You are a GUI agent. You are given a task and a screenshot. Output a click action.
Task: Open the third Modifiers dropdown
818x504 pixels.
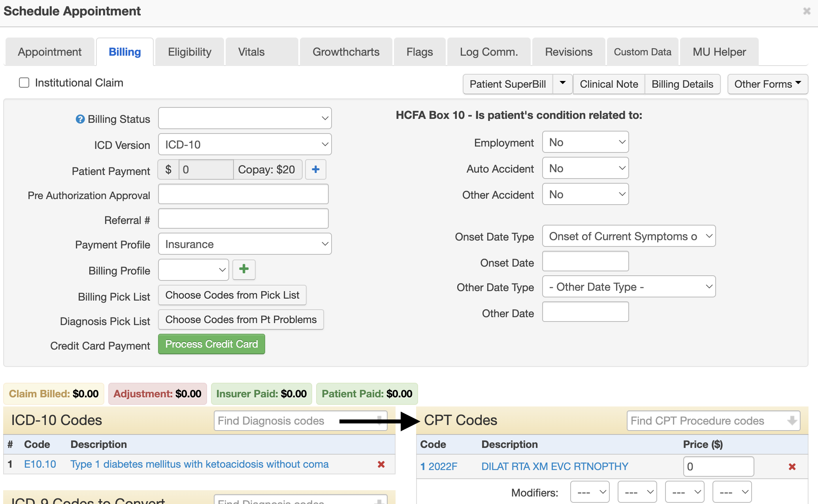click(x=685, y=492)
